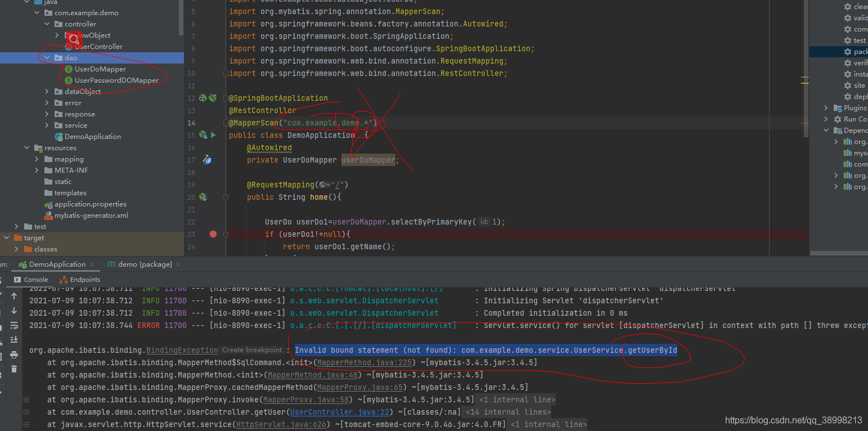The image size is (868, 431).
Task: Open UserController.java:22 link
Action: 339,412
